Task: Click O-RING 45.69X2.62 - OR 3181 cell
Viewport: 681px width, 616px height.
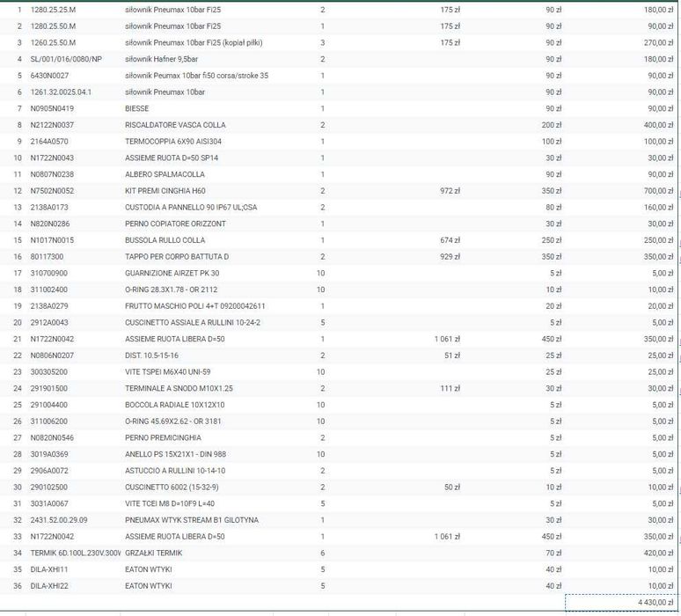Action: tap(172, 422)
